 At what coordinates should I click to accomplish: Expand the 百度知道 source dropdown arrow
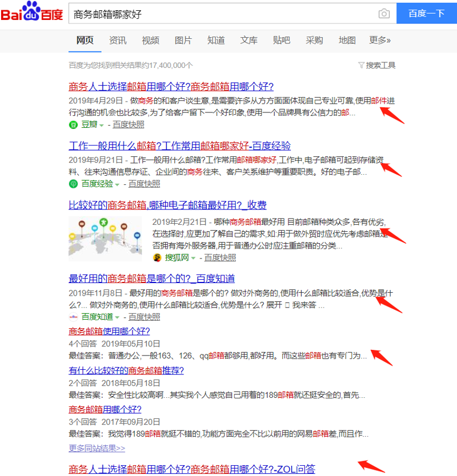click(117, 317)
